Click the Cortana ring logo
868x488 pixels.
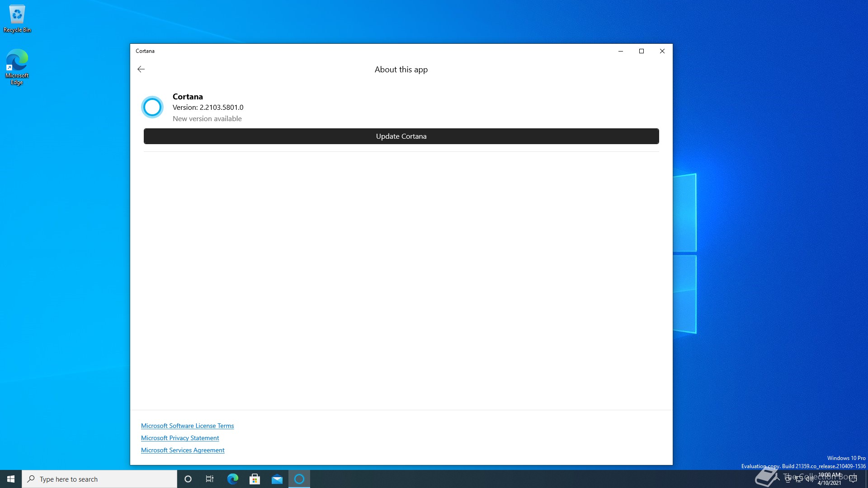152,107
